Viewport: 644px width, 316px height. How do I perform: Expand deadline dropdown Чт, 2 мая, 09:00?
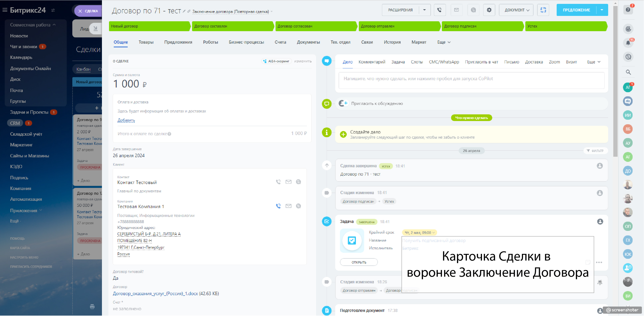[420, 233]
